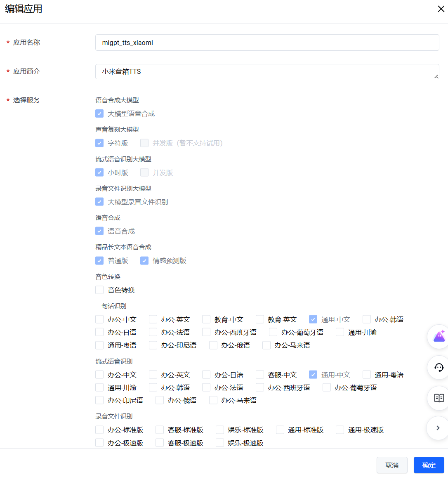Enable 办公-韩语 under 一句话识别

coord(366,319)
